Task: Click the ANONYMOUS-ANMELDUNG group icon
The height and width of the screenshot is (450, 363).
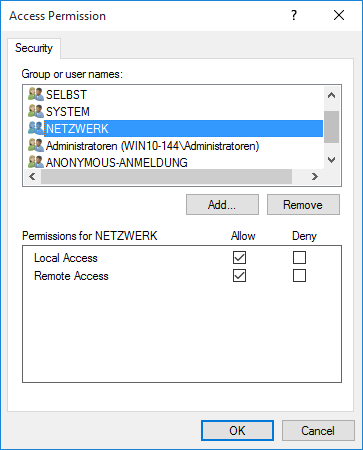Action: [36, 162]
